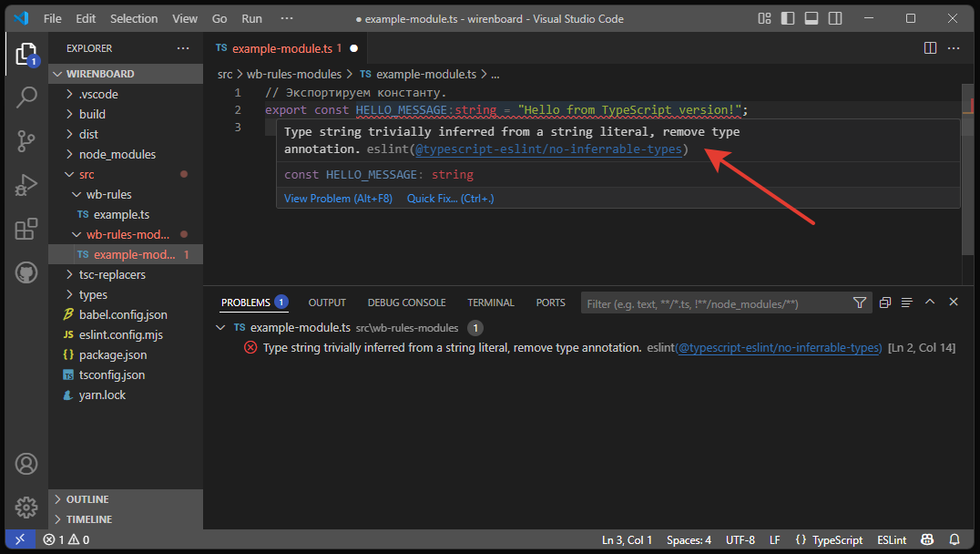Toggle the bottom panel visibility
980x554 pixels.
pos(812,19)
